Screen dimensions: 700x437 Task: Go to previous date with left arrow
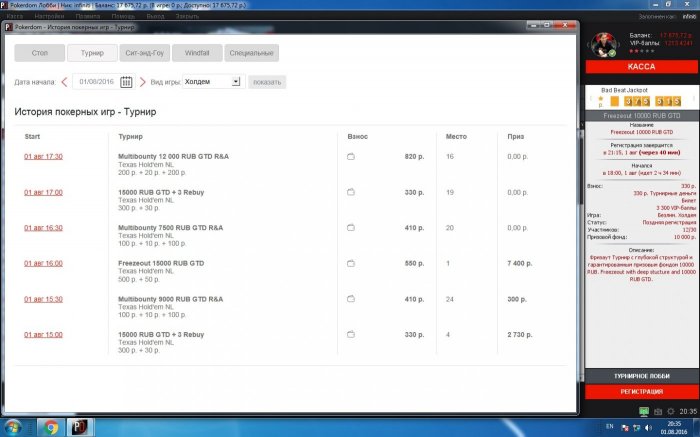(x=65, y=82)
